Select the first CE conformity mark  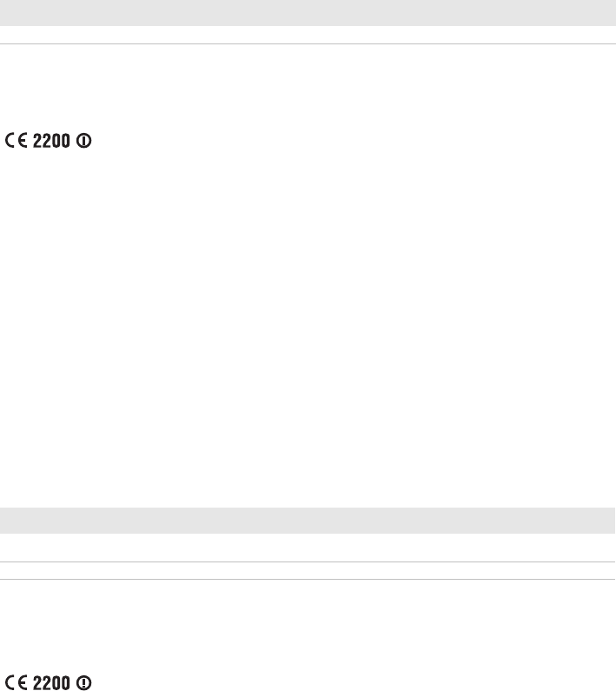[x=17, y=141]
